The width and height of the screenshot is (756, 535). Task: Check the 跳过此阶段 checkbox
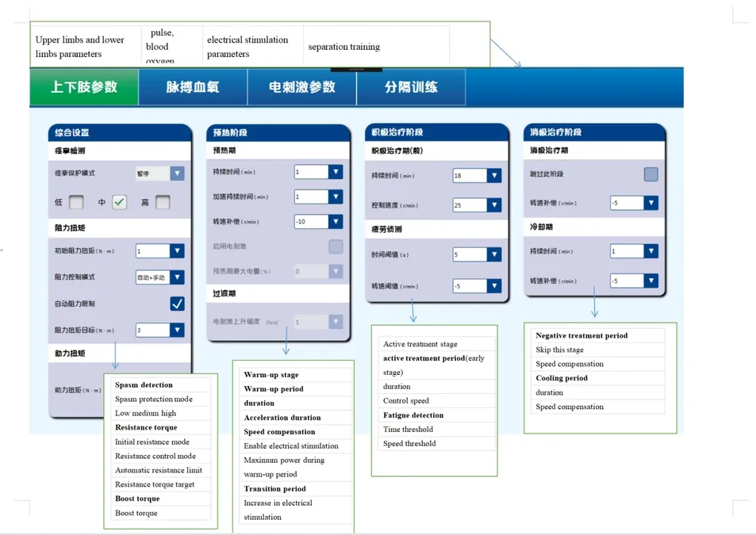[x=651, y=174]
